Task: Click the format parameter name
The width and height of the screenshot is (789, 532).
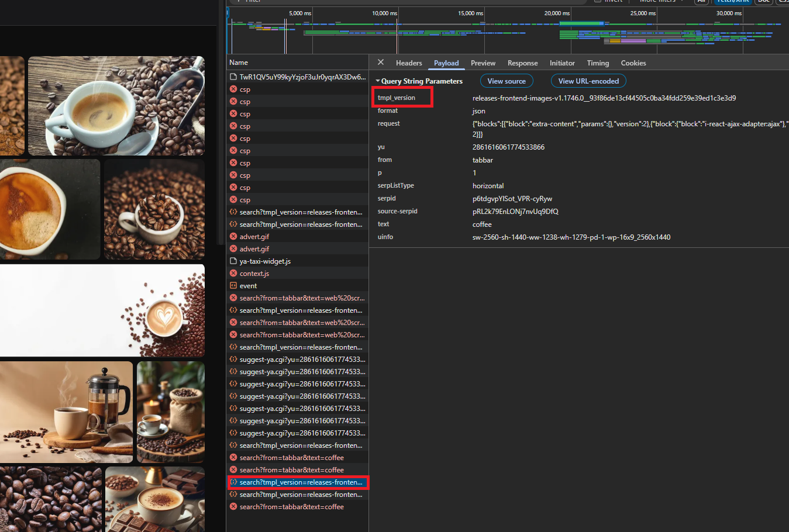Action: pos(388,110)
